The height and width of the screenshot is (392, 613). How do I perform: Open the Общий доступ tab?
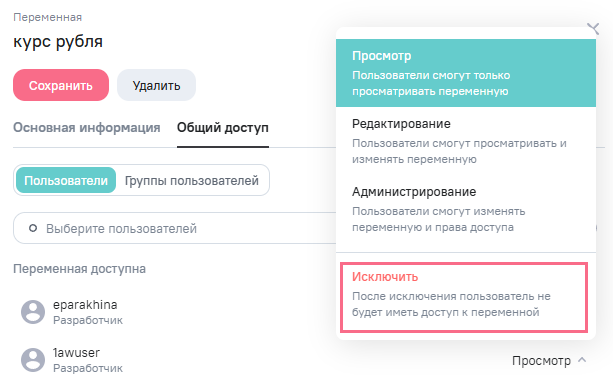(223, 128)
